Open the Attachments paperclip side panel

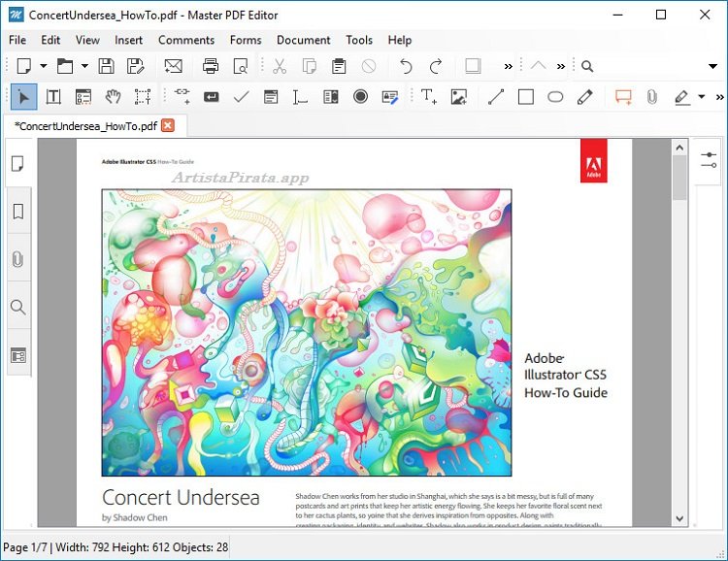click(x=17, y=260)
